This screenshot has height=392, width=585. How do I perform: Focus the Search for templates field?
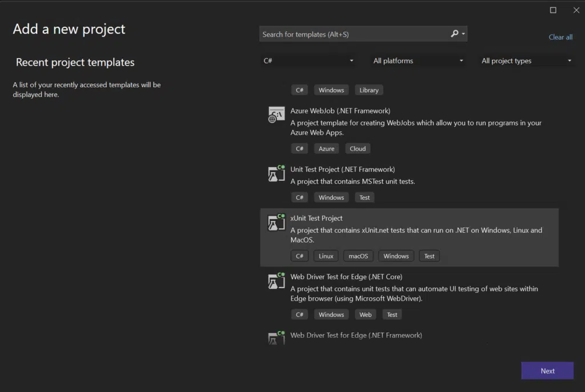(x=354, y=34)
